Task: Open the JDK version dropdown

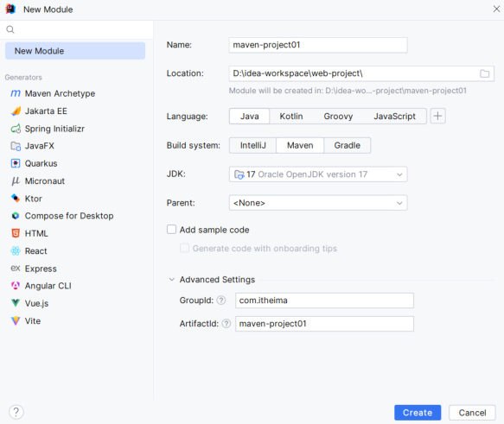Action: 318,174
